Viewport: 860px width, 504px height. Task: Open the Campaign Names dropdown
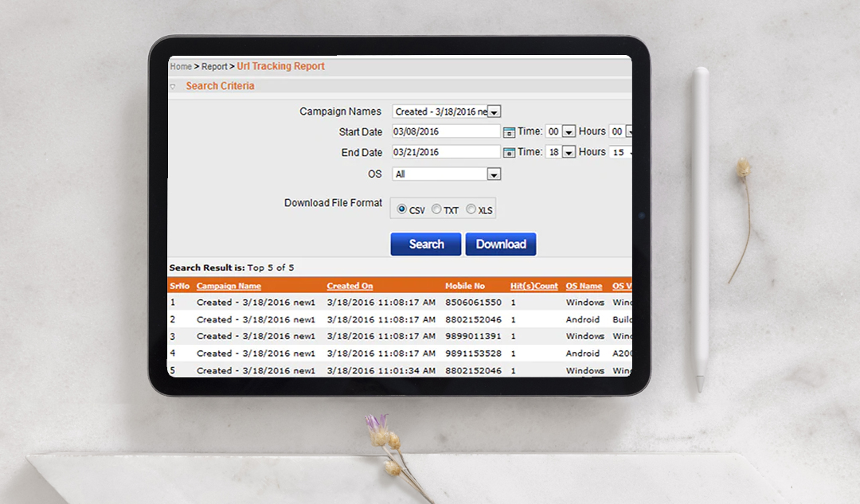(x=494, y=111)
